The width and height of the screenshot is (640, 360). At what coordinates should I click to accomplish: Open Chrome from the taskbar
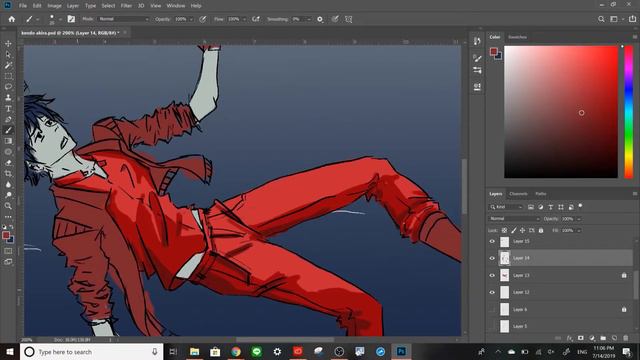236,352
